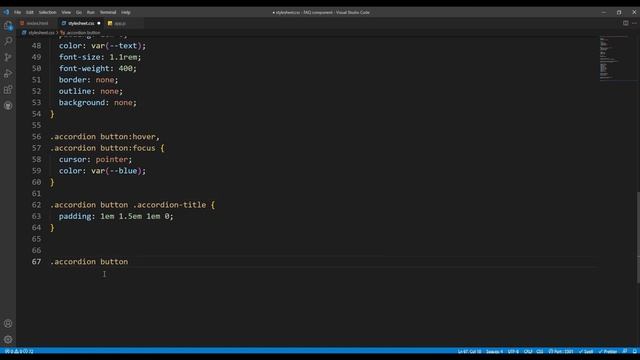Click line number 67 in the gutter
640x360 pixels.
(x=36, y=262)
